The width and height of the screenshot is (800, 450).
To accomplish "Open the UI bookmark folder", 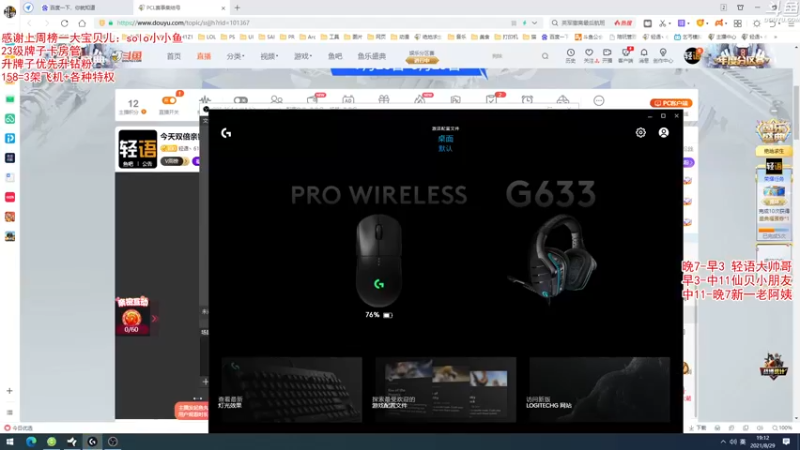I will (247, 37).
